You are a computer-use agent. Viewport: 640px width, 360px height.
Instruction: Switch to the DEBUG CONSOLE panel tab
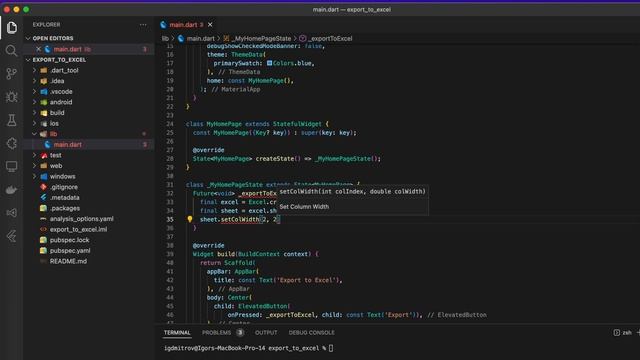pos(311,333)
